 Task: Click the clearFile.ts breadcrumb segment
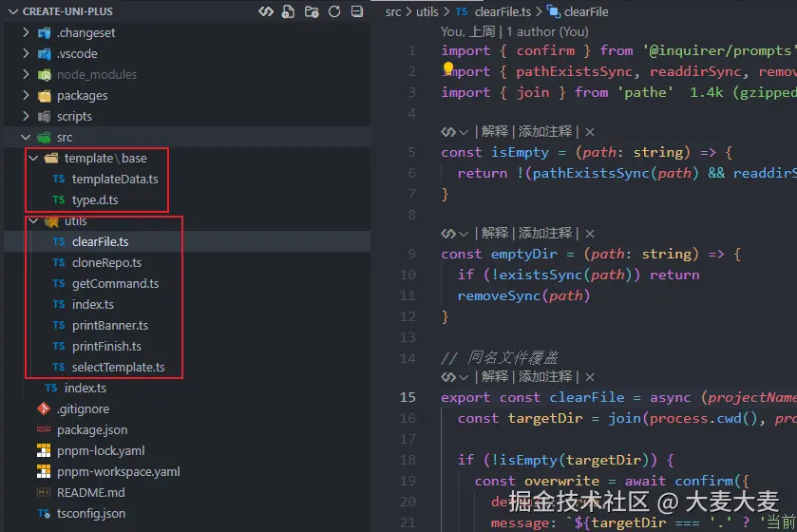click(x=503, y=11)
